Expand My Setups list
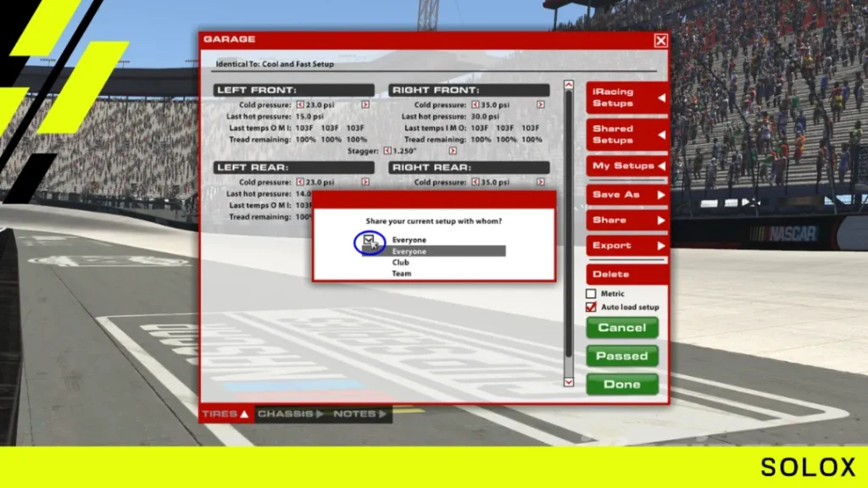Viewport: 868px width, 488px height. click(626, 166)
